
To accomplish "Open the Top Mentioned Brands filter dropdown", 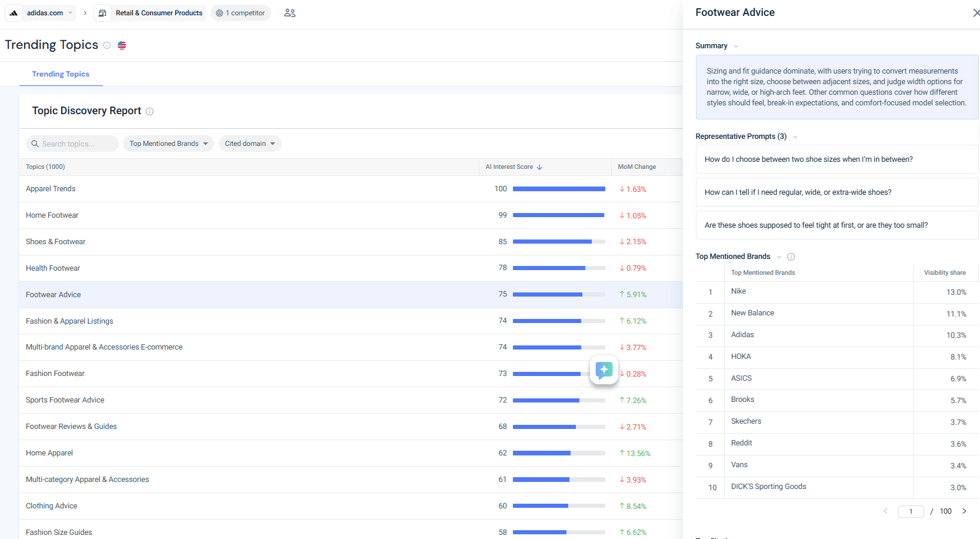I will [168, 144].
